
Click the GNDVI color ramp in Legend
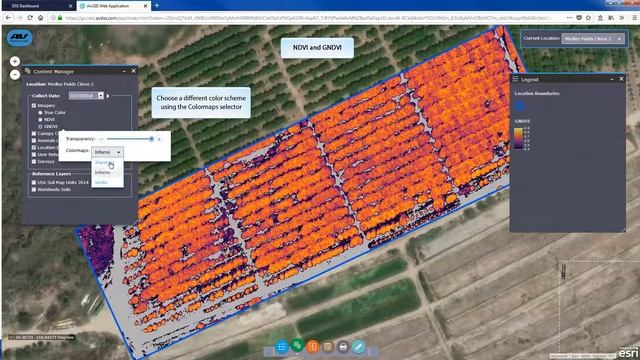pyautogui.click(x=518, y=138)
